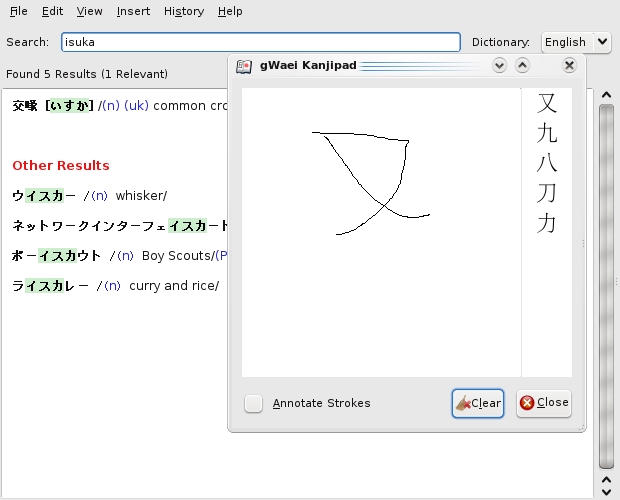Pick the 刀 kanji candidate
The height and width of the screenshot is (500, 620).
point(547,193)
